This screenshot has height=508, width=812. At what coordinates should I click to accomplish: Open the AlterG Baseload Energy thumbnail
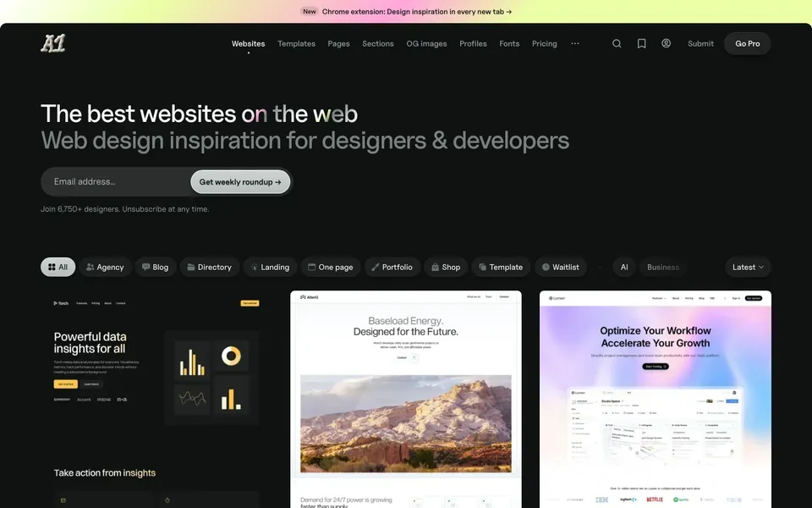(406, 399)
